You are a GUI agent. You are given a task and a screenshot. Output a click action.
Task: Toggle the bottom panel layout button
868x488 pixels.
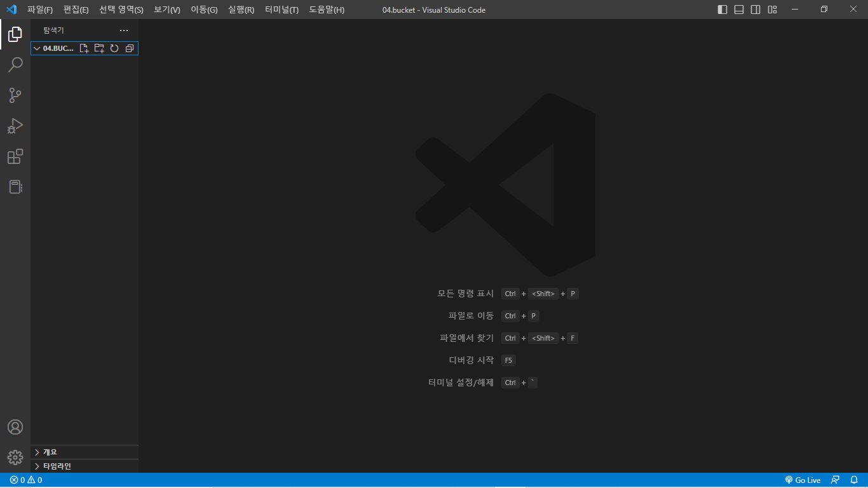tap(739, 10)
